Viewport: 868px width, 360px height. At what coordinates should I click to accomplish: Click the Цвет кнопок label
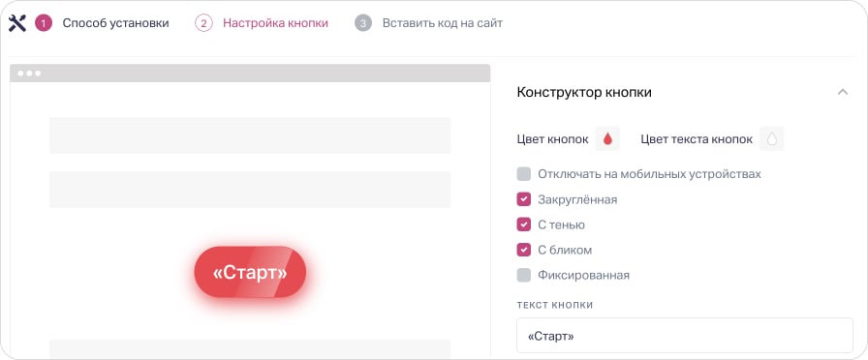[x=552, y=139]
